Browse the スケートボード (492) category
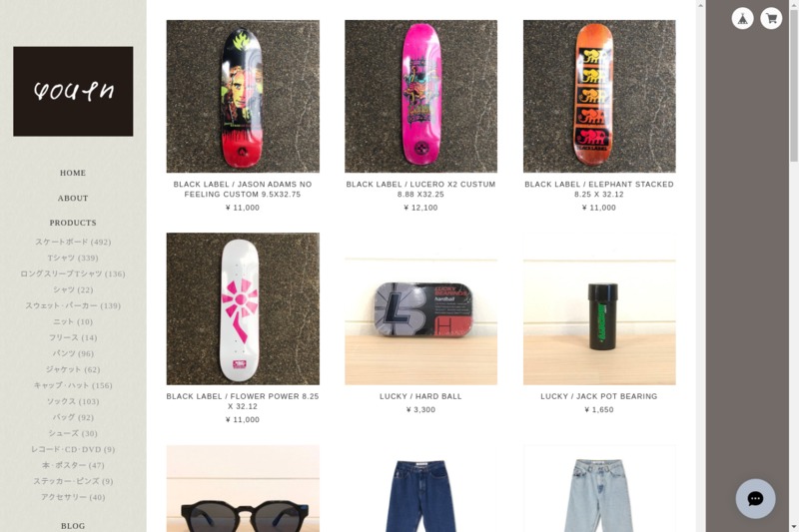799x532 pixels. point(73,242)
